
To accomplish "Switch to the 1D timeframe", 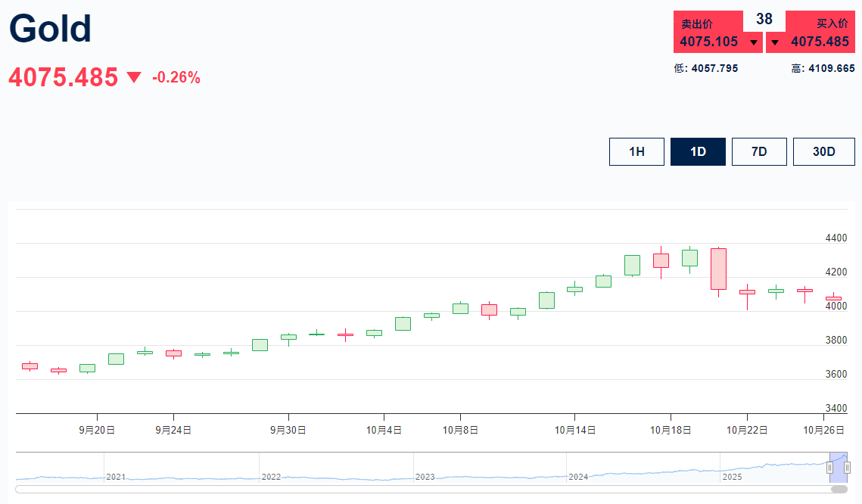I will tap(698, 151).
